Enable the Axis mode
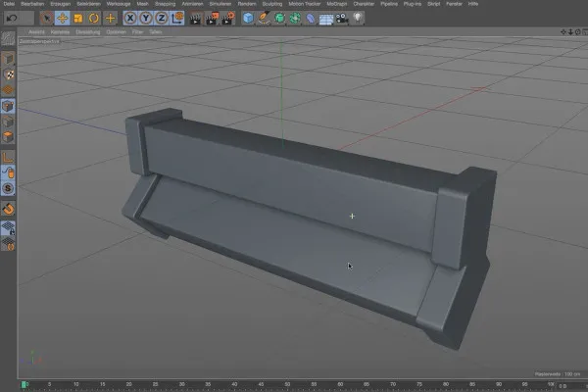 pos(8,157)
